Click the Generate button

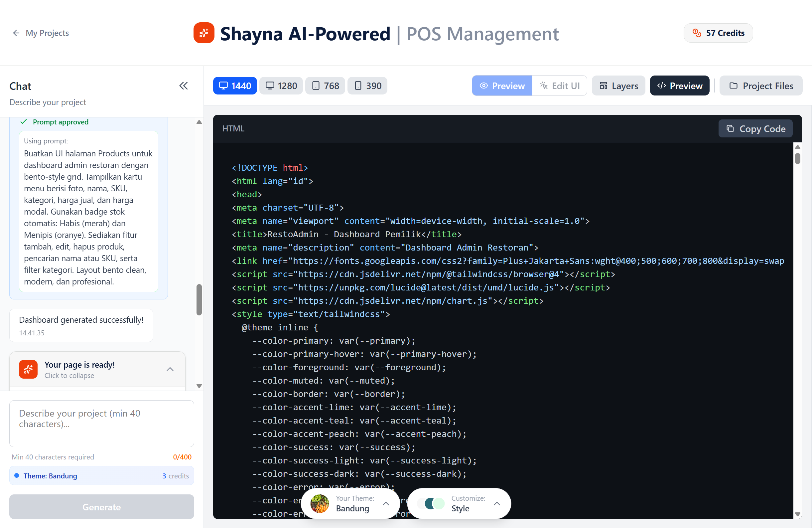point(101,507)
